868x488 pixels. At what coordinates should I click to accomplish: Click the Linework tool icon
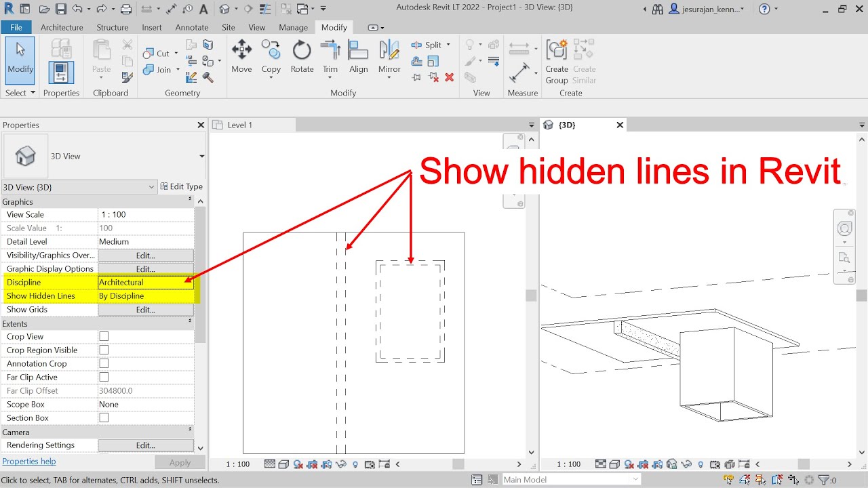493,61
